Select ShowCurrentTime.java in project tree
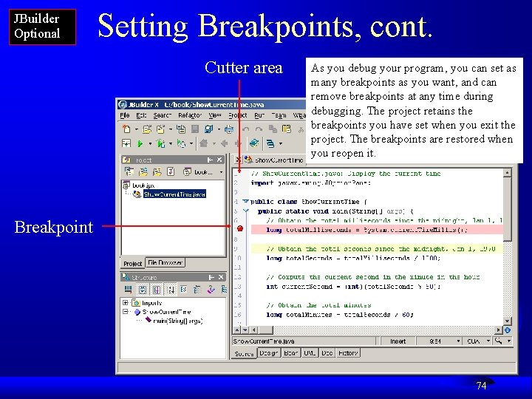This screenshot has height=399, width=532. [x=174, y=194]
